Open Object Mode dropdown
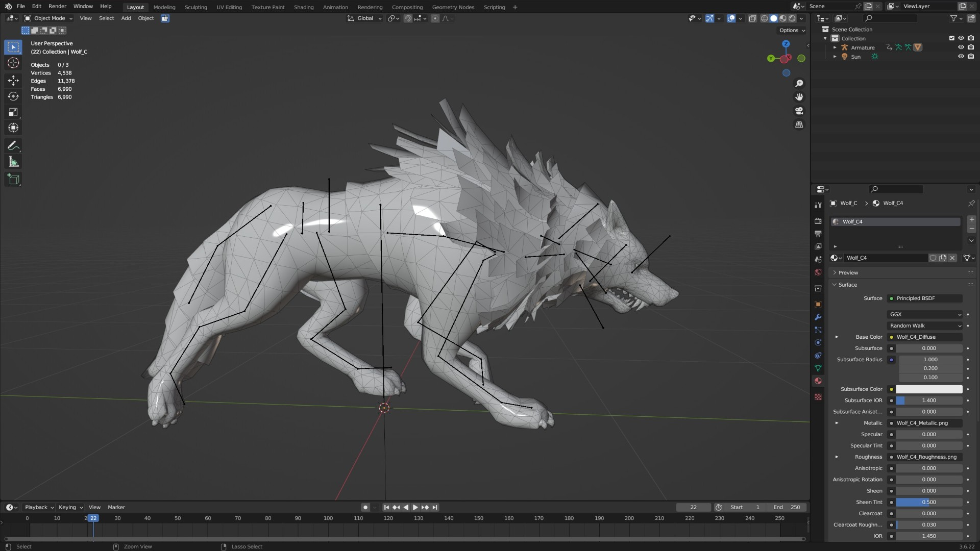The height and width of the screenshot is (551, 980). (x=48, y=18)
